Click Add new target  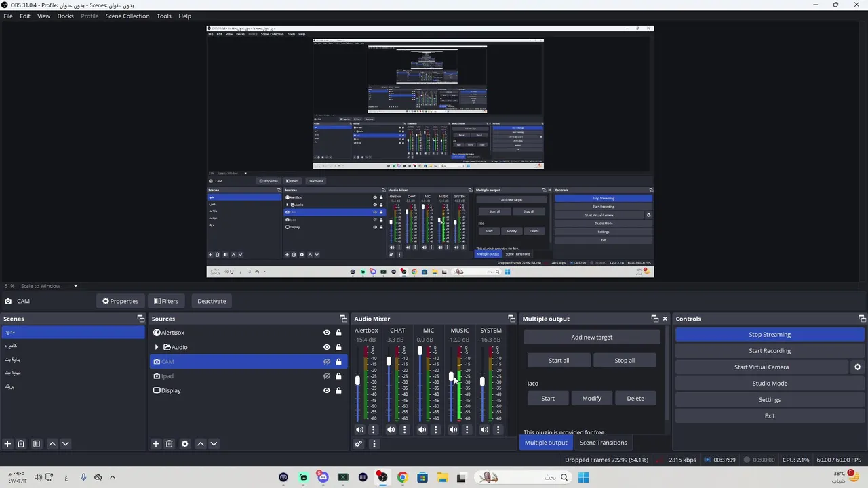591,338
